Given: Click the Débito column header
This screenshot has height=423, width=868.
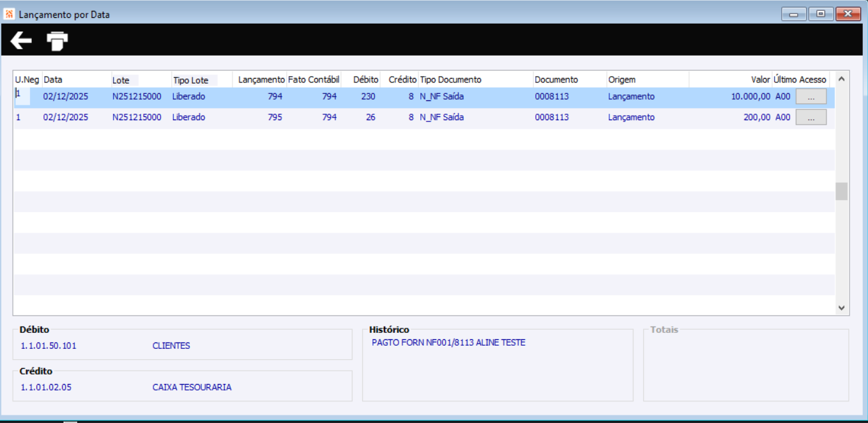Looking at the screenshot, I should point(366,80).
